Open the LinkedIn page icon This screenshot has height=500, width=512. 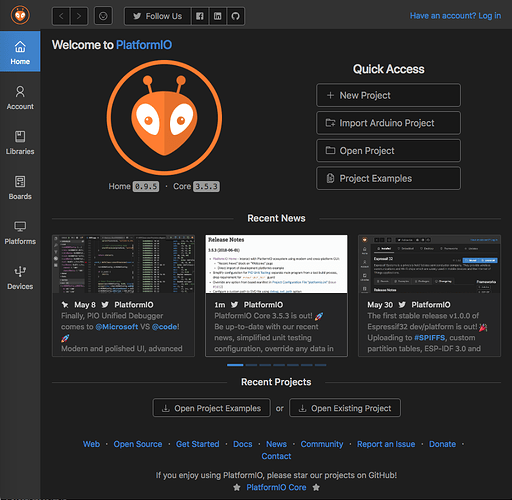218,16
